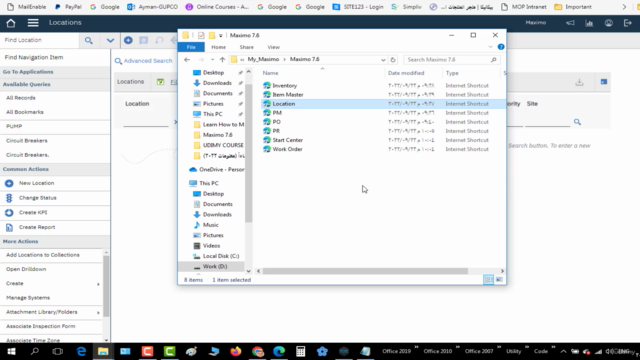
Task: Refresh the Maximo 7.6 folder
Action: click(393, 60)
